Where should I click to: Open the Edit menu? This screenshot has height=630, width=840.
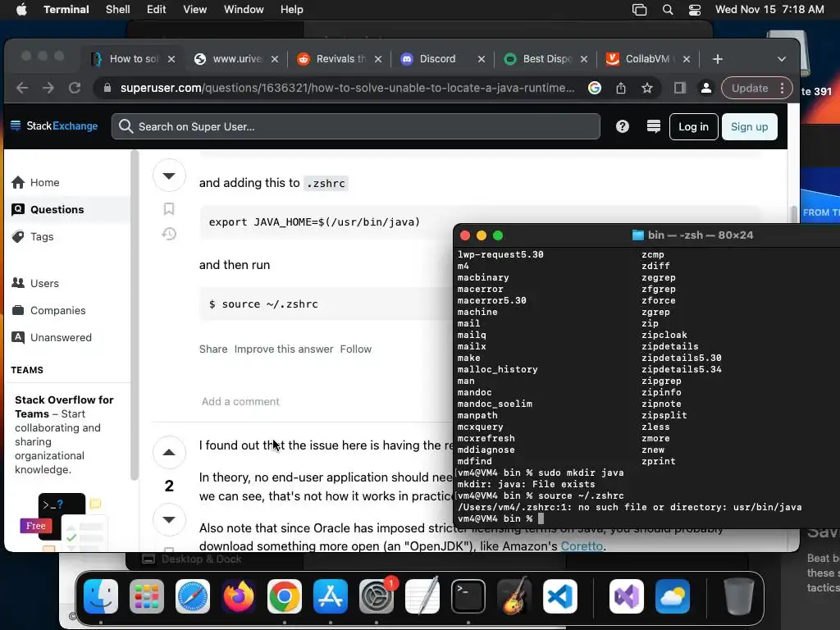[x=157, y=10]
